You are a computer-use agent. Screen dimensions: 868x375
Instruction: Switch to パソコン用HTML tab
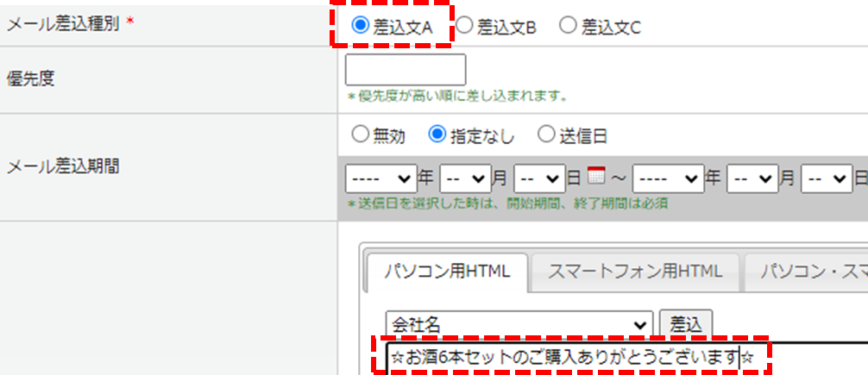click(x=447, y=272)
